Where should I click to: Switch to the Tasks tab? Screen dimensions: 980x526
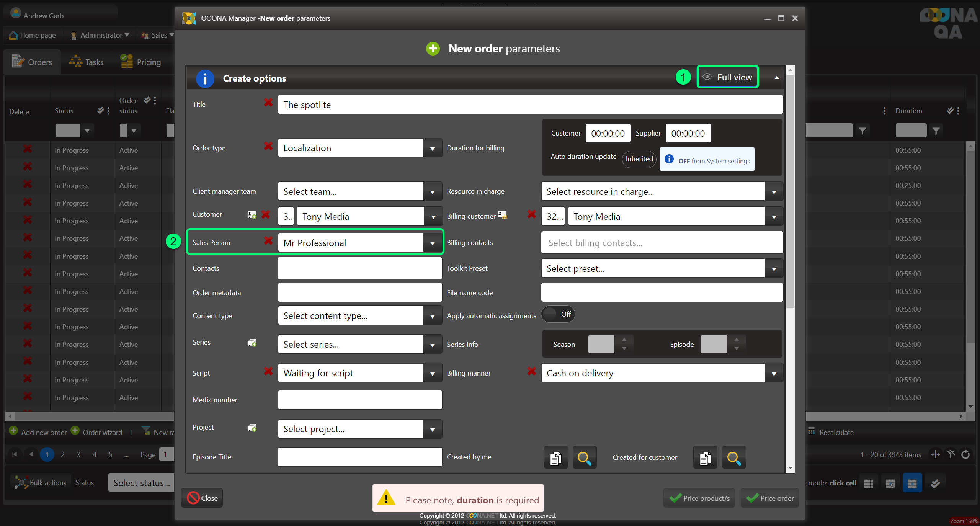pos(87,62)
